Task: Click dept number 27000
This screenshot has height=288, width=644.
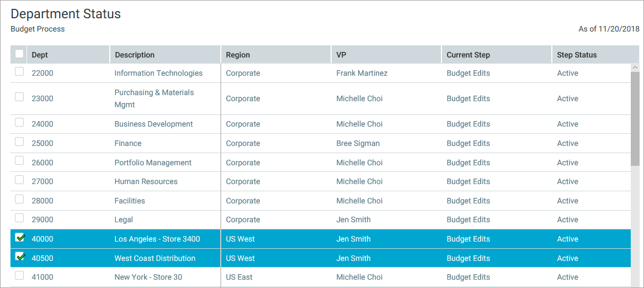Action: point(42,181)
